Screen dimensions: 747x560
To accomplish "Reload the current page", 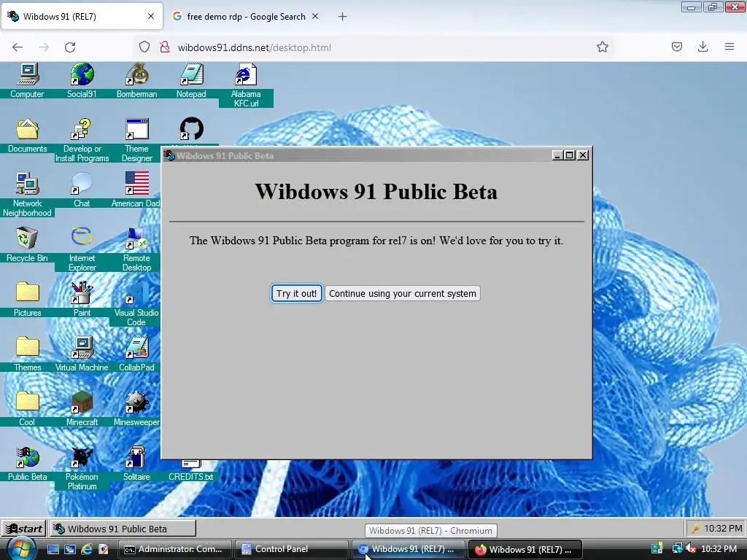I will 70,47.
